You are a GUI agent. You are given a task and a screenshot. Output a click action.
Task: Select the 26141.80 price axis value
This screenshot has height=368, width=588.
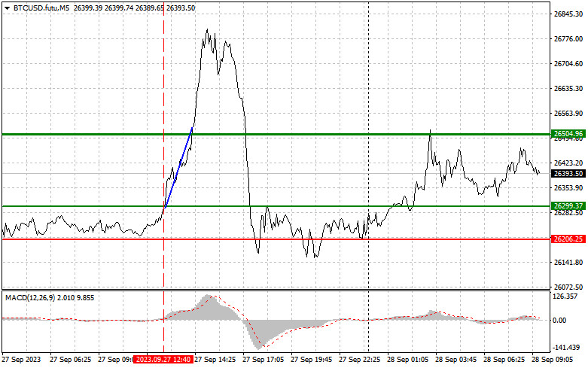568,263
